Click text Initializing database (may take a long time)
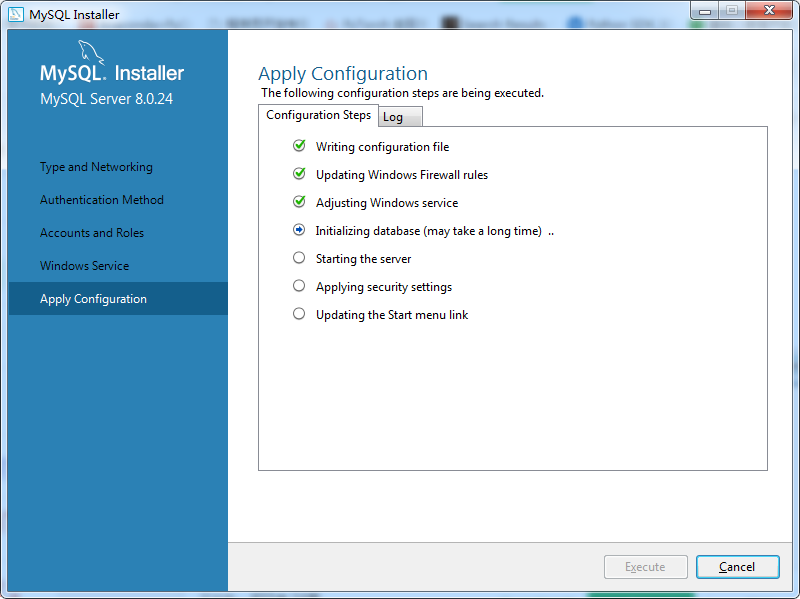This screenshot has width=800, height=599. pyautogui.click(x=429, y=231)
